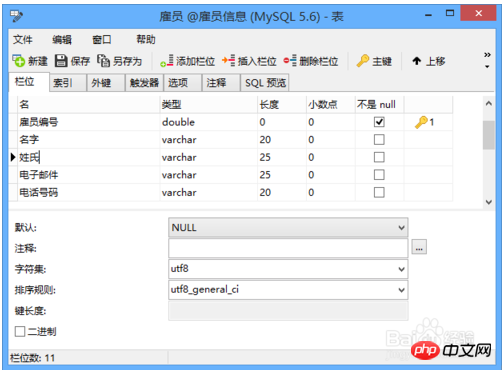Click the 新建 (New) toolbar icon
Viewport: 502px width, 370px height.
(x=19, y=61)
